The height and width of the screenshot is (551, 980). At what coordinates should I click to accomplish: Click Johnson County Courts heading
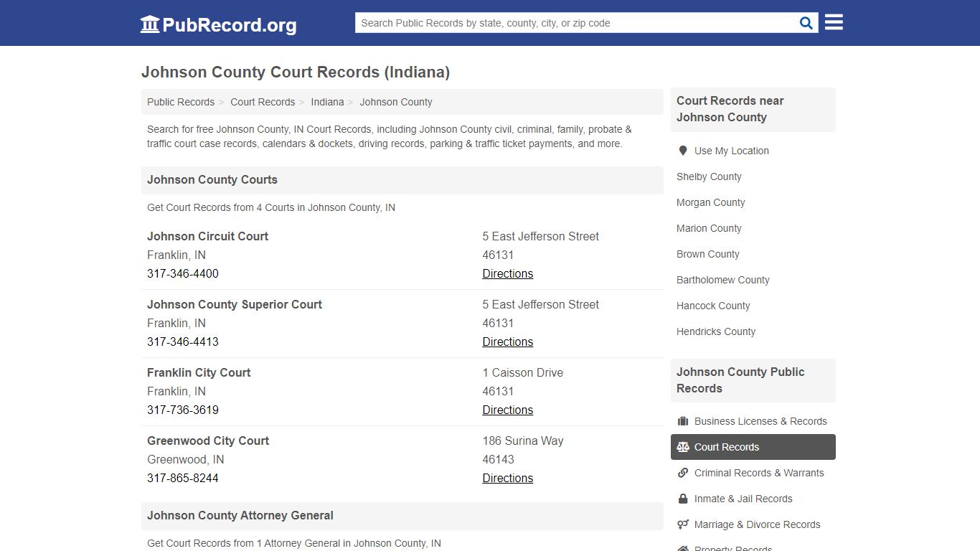coord(212,179)
